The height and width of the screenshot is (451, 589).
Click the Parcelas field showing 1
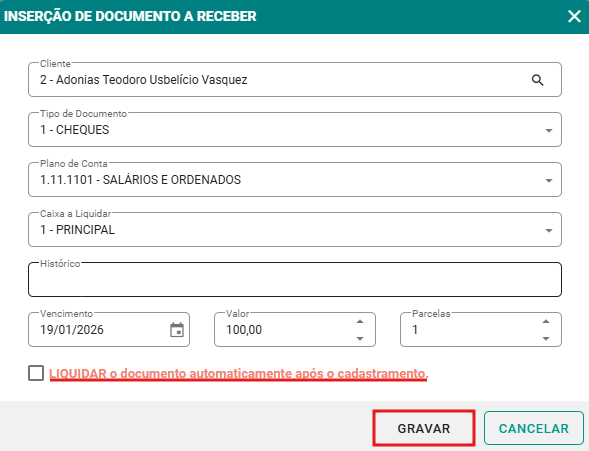[x=481, y=329]
